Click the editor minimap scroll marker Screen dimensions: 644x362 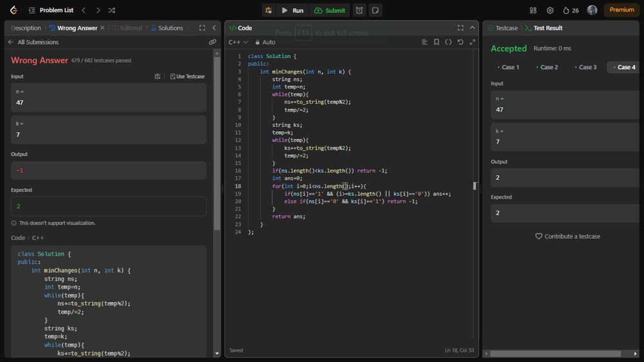[475, 186]
